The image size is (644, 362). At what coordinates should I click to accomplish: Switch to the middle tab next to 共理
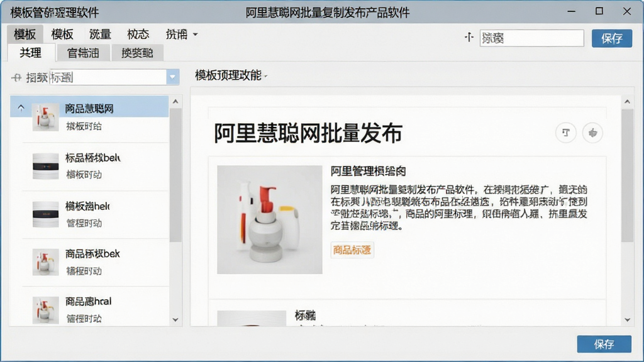[83, 53]
